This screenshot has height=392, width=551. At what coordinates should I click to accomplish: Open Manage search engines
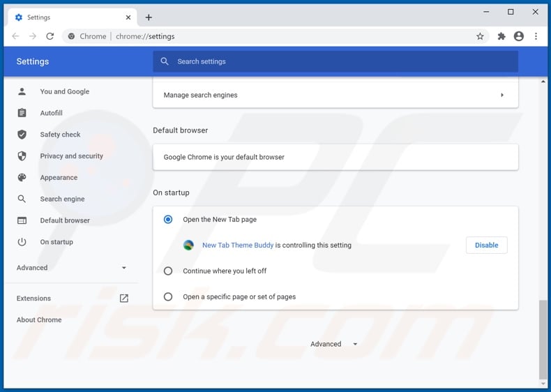[335, 95]
